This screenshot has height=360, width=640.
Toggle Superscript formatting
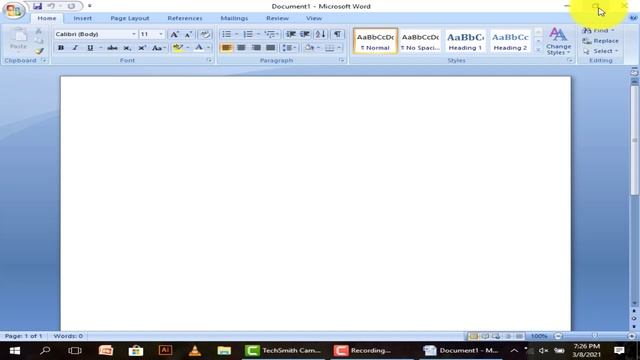pyautogui.click(x=142, y=48)
